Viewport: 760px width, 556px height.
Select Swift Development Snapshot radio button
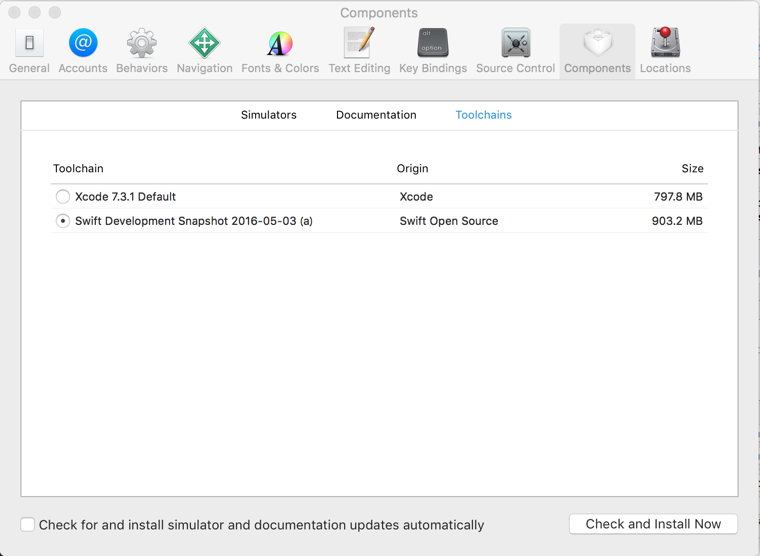pyautogui.click(x=63, y=221)
